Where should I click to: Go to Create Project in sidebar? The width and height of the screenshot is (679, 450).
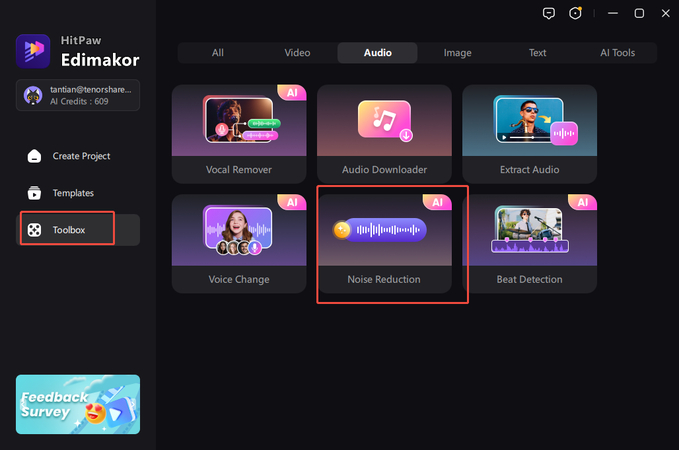click(78, 156)
